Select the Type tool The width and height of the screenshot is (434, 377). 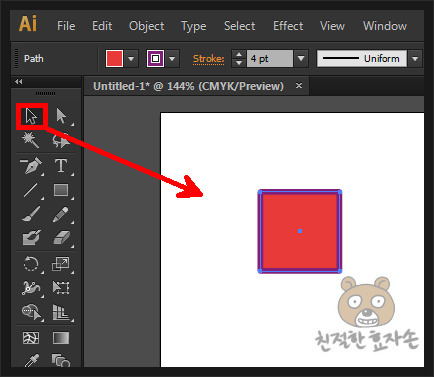click(x=61, y=165)
